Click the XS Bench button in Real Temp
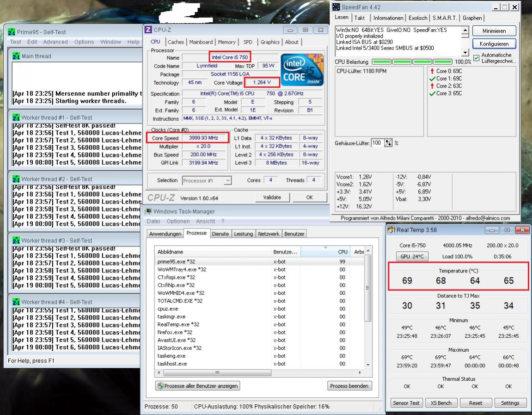 [x=441, y=403]
